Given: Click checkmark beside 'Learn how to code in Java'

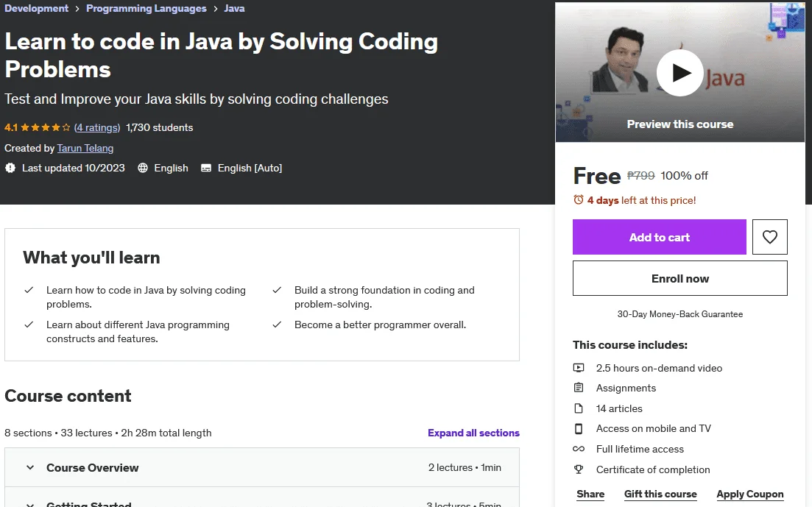Looking at the screenshot, I should point(29,290).
